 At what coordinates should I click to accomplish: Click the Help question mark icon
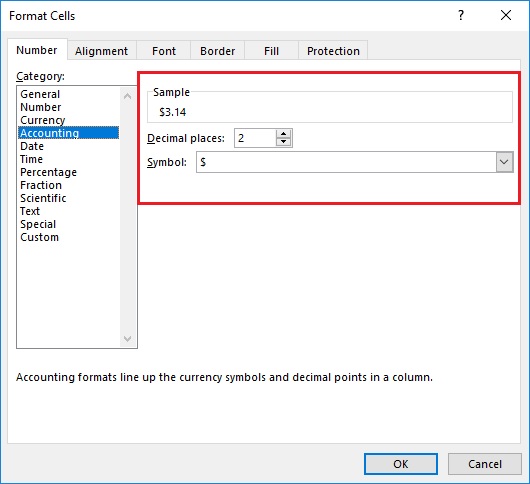coord(461,15)
